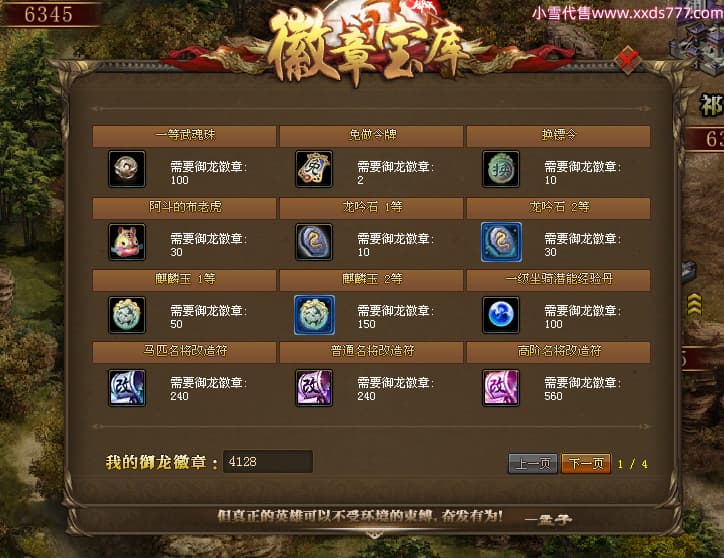
Task: Pick the 龙吟石 2等 blue-framed icon
Action: tap(501, 242)
